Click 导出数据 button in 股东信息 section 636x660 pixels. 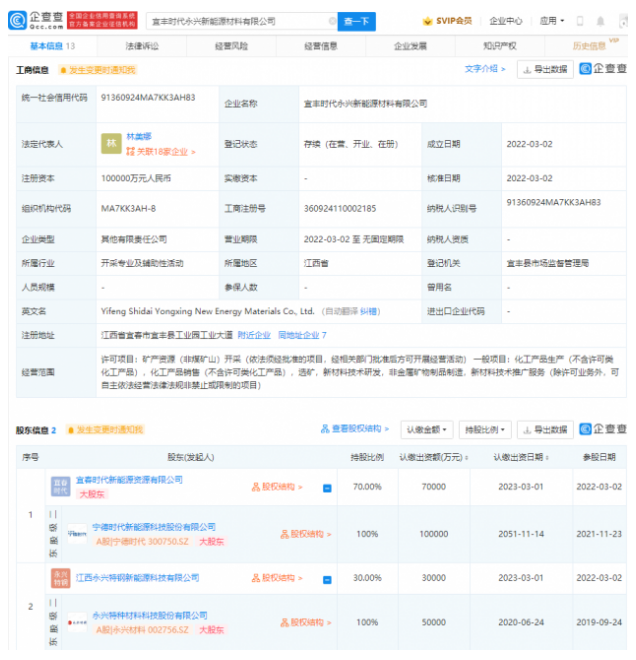tap(545, 430)
